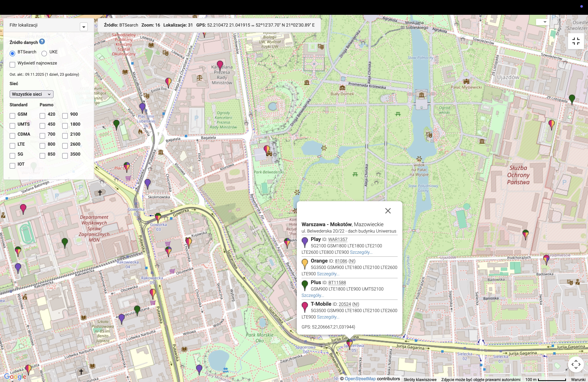Collapse the Filtr lokalizacji panel arrow
The image size is (588, 382).
click(84, 27)
